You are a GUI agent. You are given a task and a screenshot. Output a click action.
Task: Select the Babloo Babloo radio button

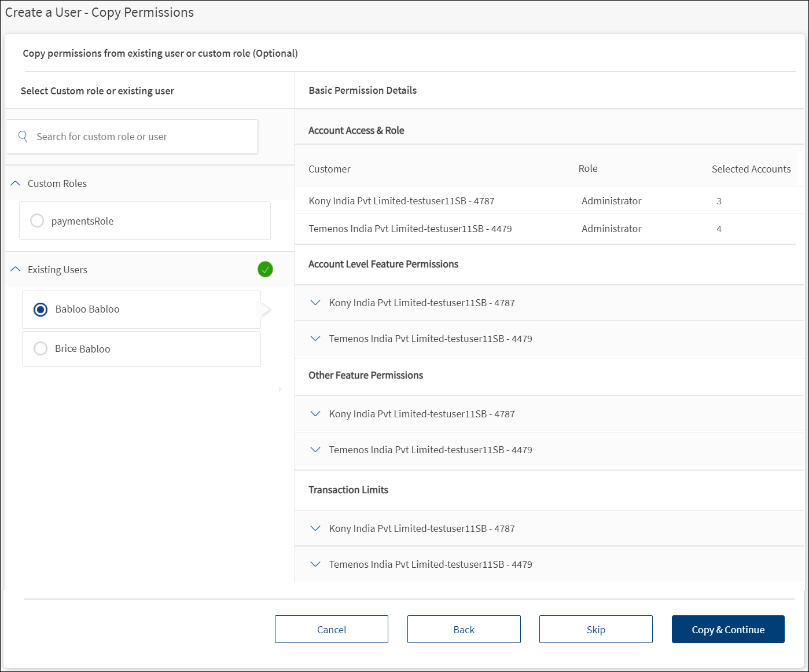click(41, 310)
